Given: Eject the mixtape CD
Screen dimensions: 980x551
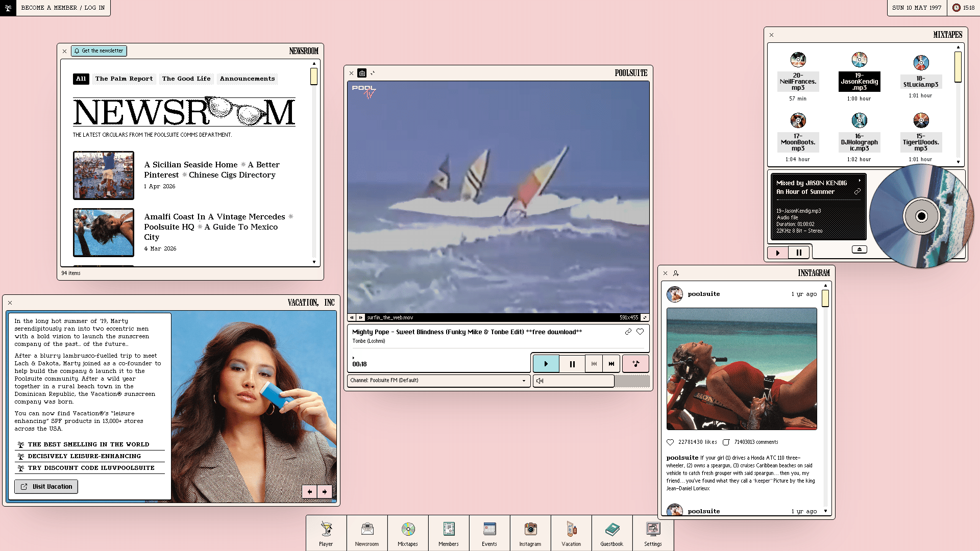Looking at the screenshot, I should (x=860, y=249).
